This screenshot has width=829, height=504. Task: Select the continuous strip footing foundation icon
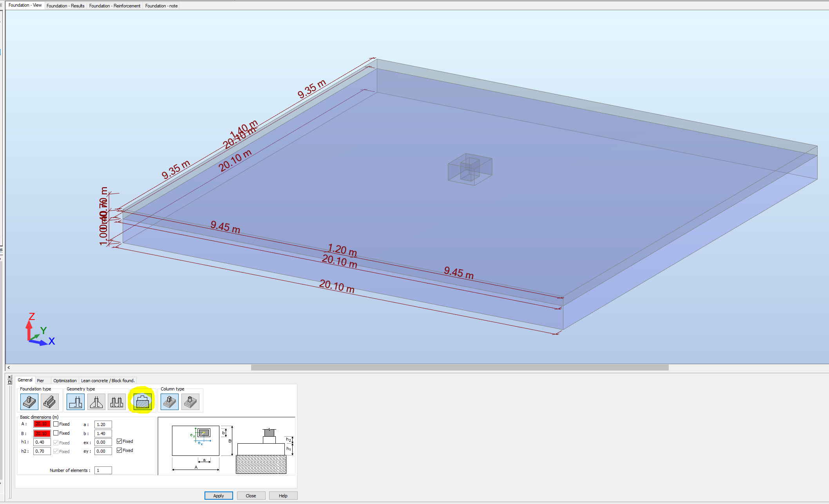pos(50,402)
